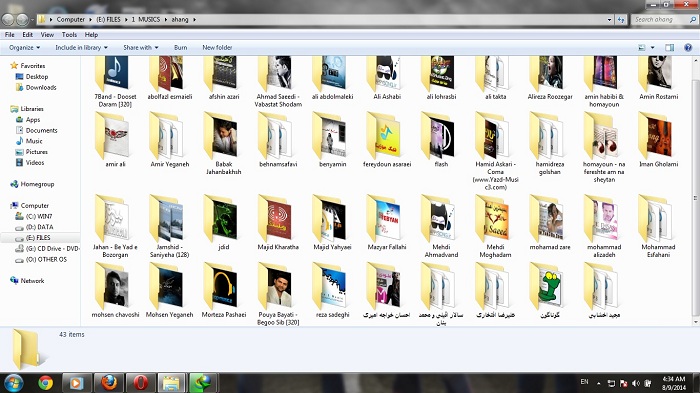Open the Windows Start menu
This screenshot has width=700, height=393.
tap(14, 383)
